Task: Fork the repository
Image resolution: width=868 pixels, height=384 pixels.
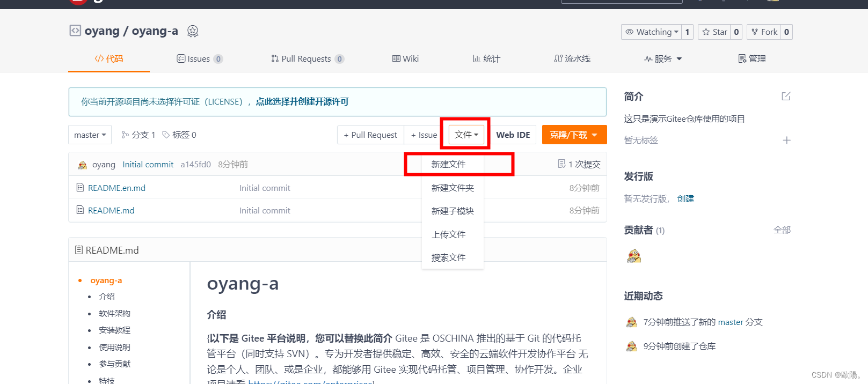Action: coord(764,32)
